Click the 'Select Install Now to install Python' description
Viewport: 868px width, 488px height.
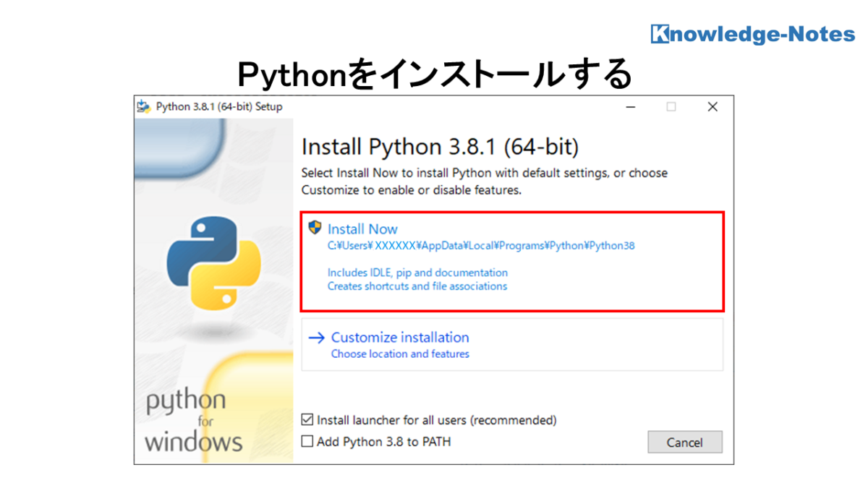tap(485, 182)
